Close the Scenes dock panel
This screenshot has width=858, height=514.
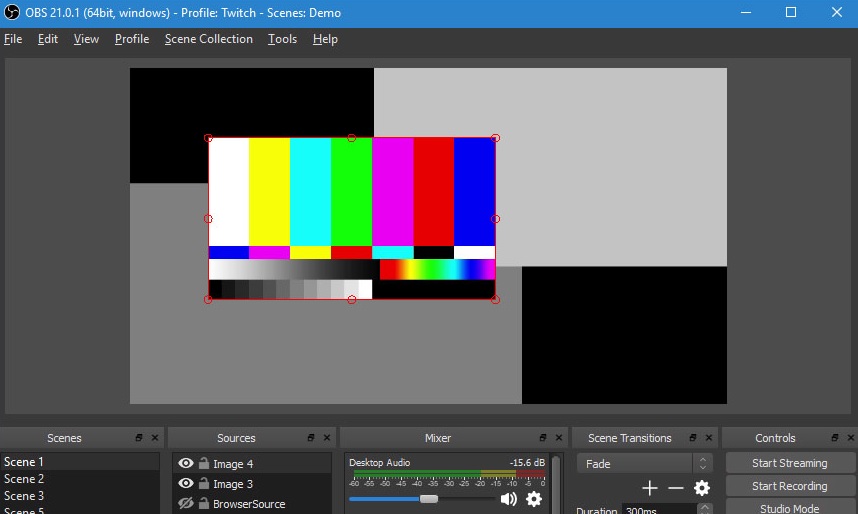coord(154,438)
